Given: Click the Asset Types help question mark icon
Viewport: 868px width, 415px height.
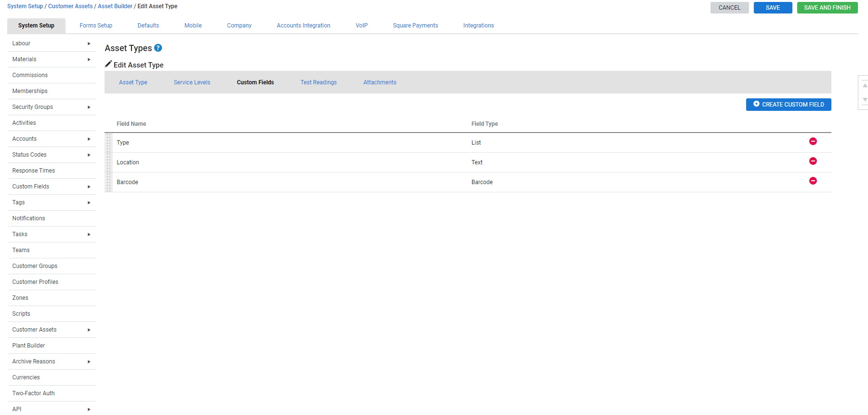Looking at the screenshot, I should point(158,48).
